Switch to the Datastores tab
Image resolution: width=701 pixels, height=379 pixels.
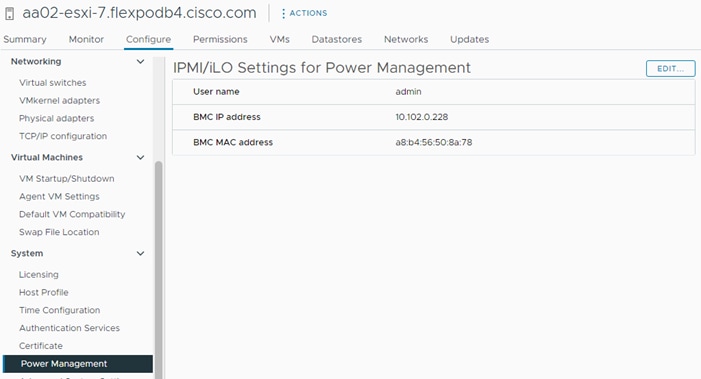337,39
